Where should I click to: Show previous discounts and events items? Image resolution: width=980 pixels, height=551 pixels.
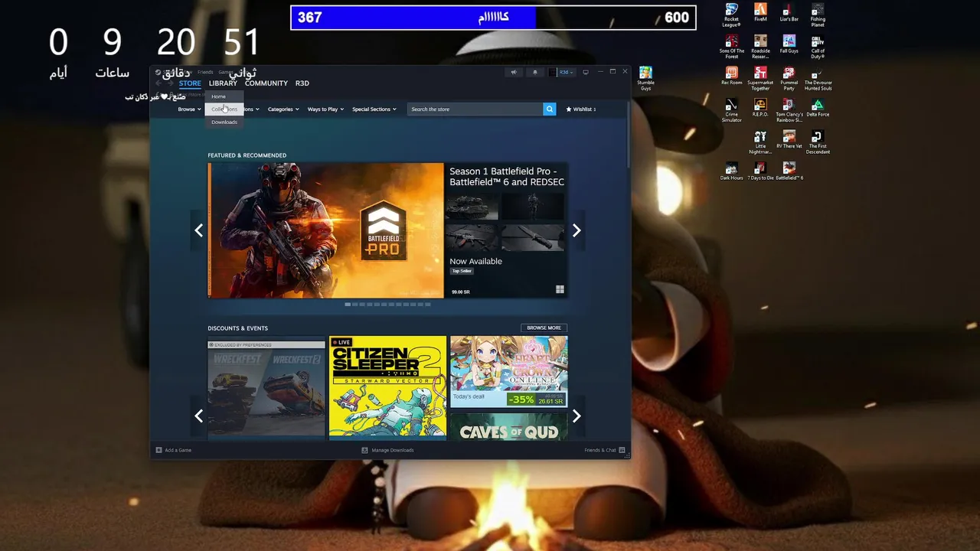198,416
